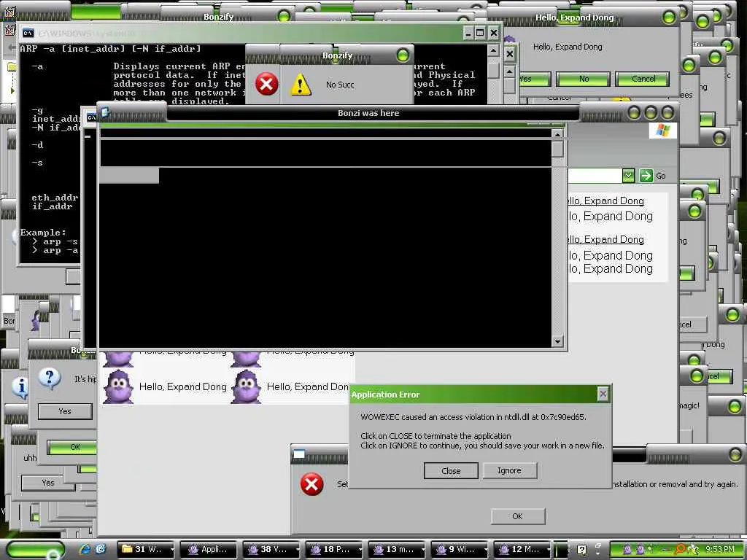Expand the '18 P...' taskbar group
Screen dimensions: 747x560
pyautogui.click(x=334, y=550)
